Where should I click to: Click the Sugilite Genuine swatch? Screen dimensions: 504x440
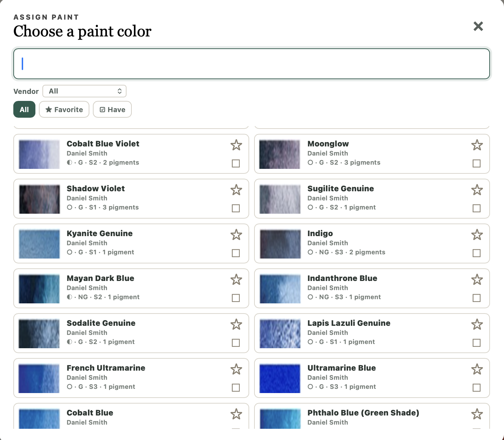coord(280,199)
